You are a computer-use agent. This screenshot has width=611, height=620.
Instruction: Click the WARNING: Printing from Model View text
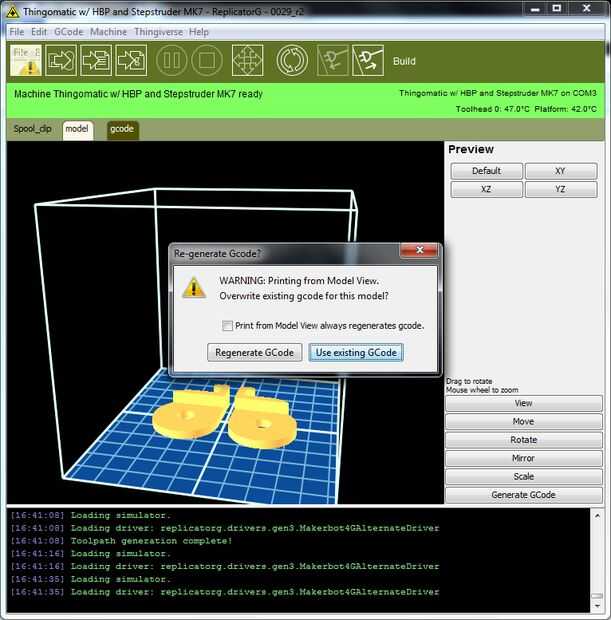(299, 281)
